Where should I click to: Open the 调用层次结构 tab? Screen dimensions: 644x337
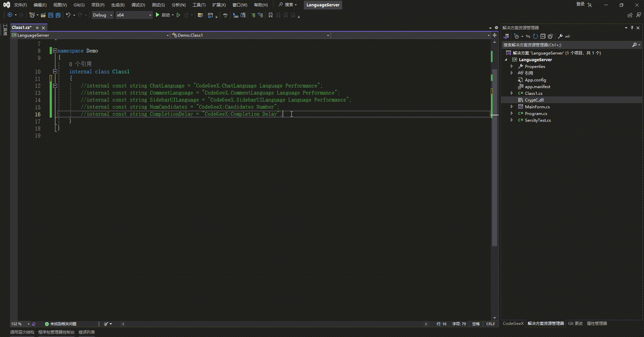[22, 332]
